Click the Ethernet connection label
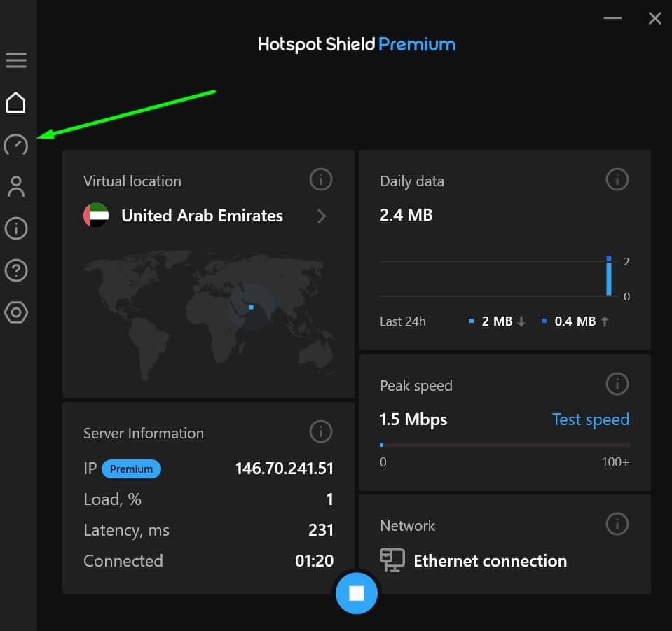The image size is (672, 631). (x=491, y=560)
